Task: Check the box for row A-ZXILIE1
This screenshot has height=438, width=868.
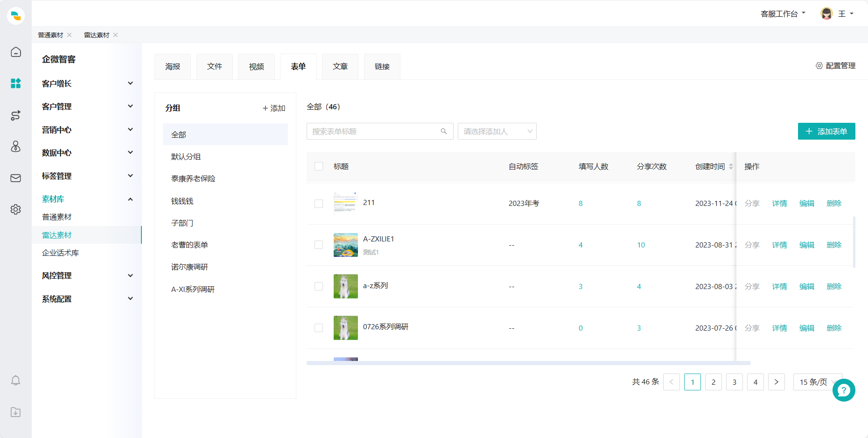Action: (x=319, y=245)
